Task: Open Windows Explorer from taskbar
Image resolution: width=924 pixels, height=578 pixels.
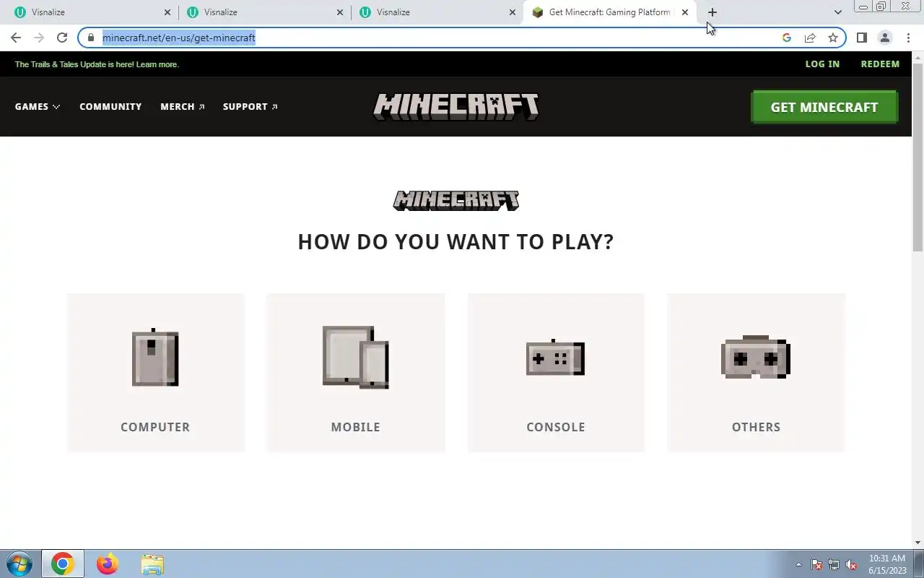Action: pyautogui.click(x=152, y=564)
